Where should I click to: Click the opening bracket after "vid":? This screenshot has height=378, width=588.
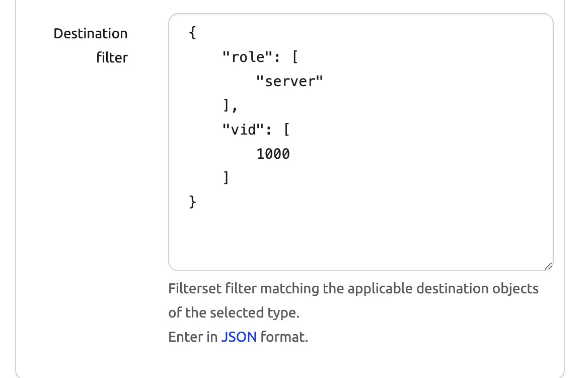[x=286, y=130]
